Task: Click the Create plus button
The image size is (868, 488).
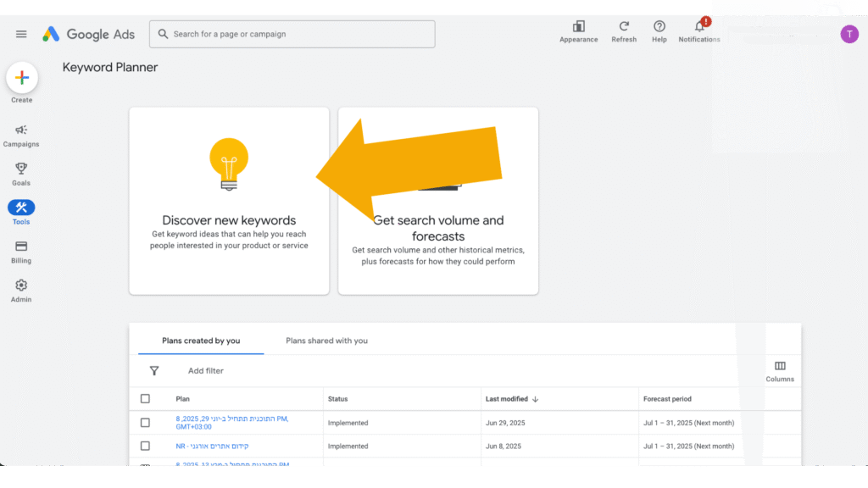Action: point(22,78)
